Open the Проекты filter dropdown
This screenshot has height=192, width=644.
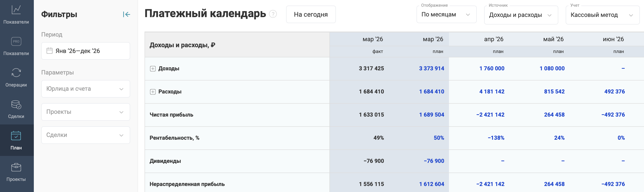85,112
